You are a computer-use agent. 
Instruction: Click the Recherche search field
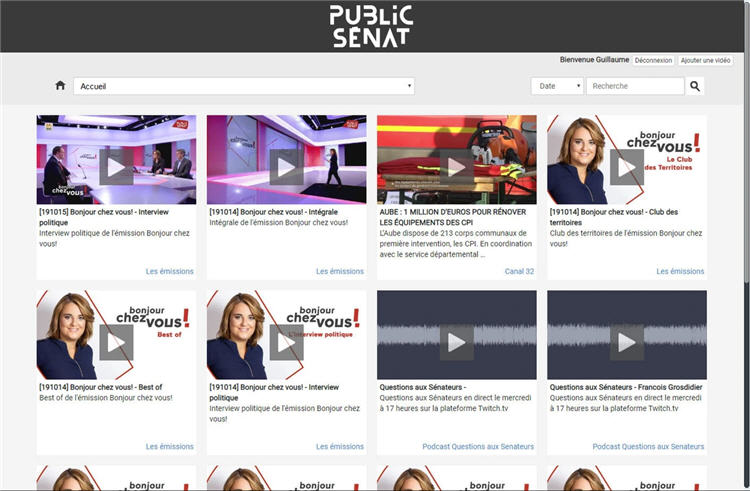(x=635, y=86)
